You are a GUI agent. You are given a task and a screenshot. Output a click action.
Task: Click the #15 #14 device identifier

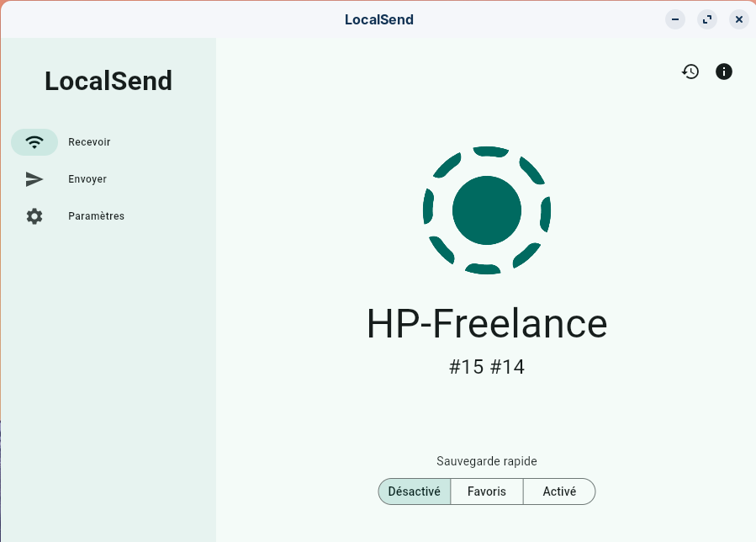[487, 367]
